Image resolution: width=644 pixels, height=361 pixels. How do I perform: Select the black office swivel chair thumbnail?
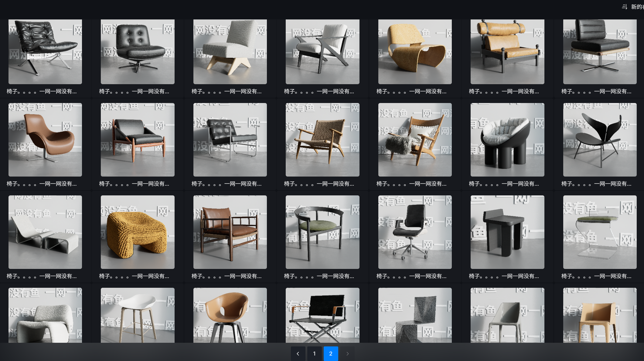coord(415,232)
